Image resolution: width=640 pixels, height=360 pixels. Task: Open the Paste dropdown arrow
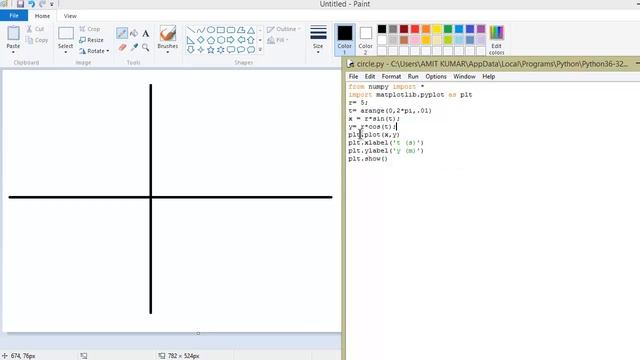click(13, 52)
